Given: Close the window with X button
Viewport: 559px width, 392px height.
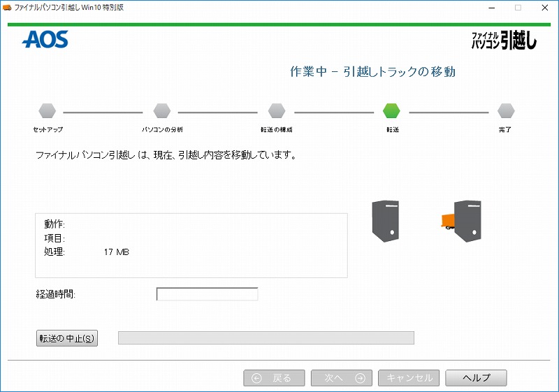Looking at the screenshot, I should coord(545,8).
